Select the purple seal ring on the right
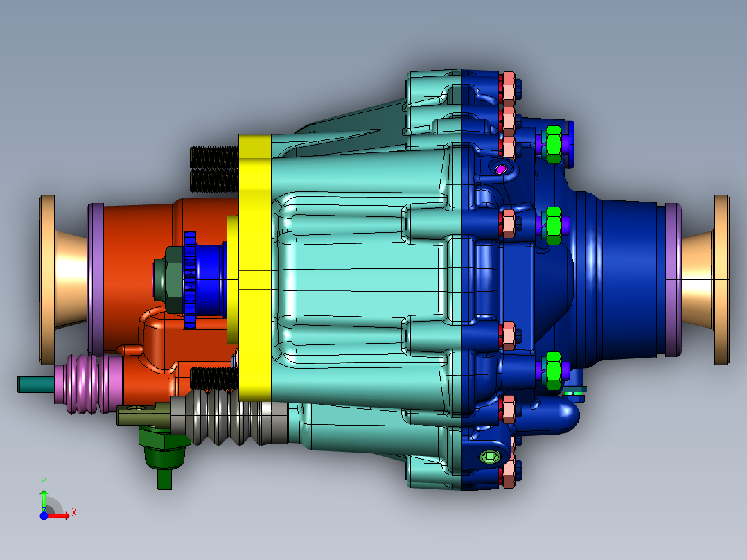Image resolution: width=747 pixels, height=560 pixels. click(673, 280)
